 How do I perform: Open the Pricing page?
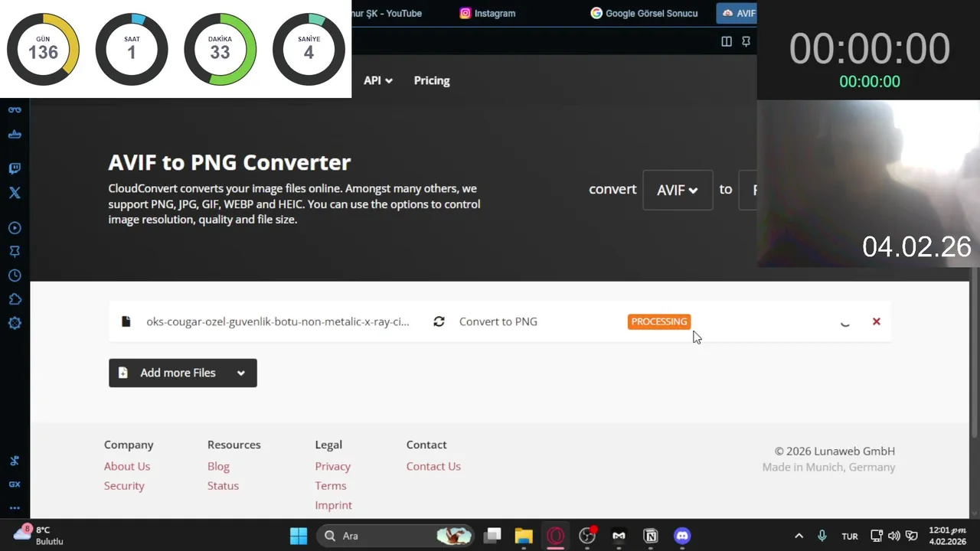pyautogui.click(x=432, y=80)
